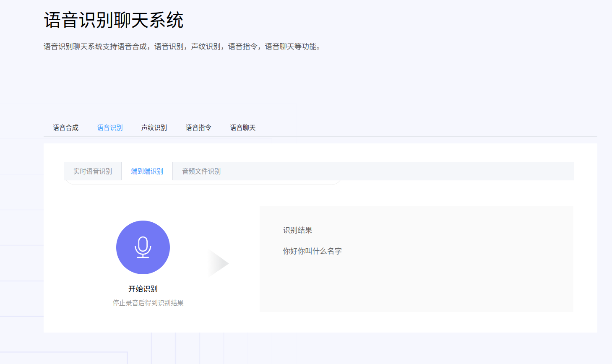Image resolution: width=612 pixels, height=364 pixels.
Task: Click the system description sentence below the title
Action: (x=182, y=47)
